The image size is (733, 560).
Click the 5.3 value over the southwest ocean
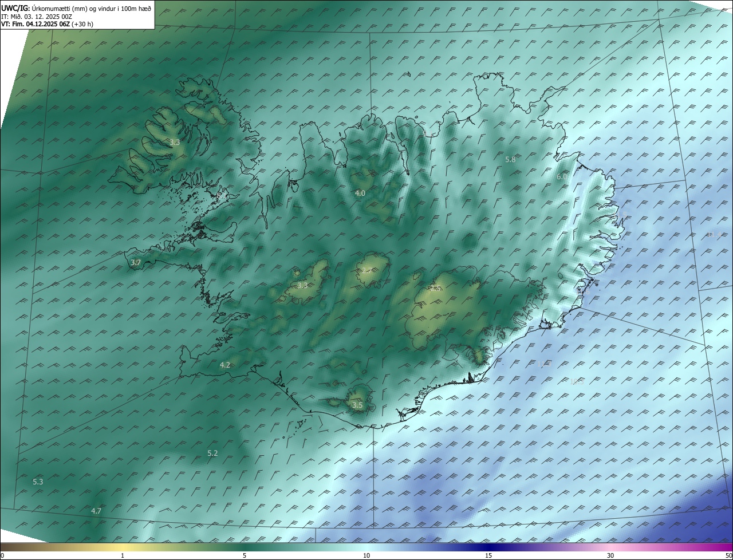click(38, 482)
